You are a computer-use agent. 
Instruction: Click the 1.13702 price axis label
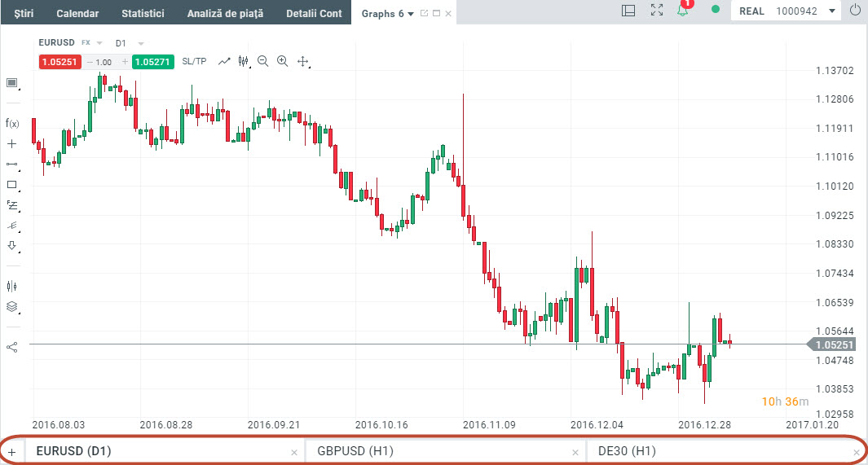coord(835,70)
